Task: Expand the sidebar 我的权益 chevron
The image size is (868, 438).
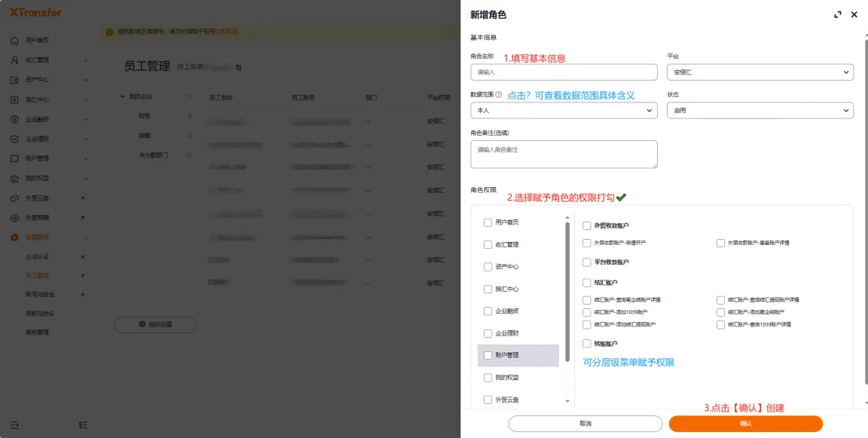Action: [86, 179]
